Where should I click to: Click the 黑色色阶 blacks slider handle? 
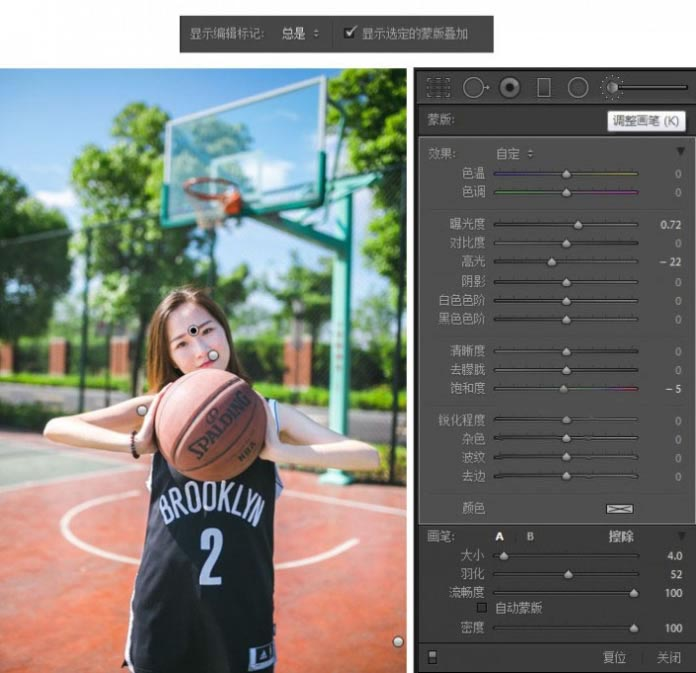coord(566,320)
